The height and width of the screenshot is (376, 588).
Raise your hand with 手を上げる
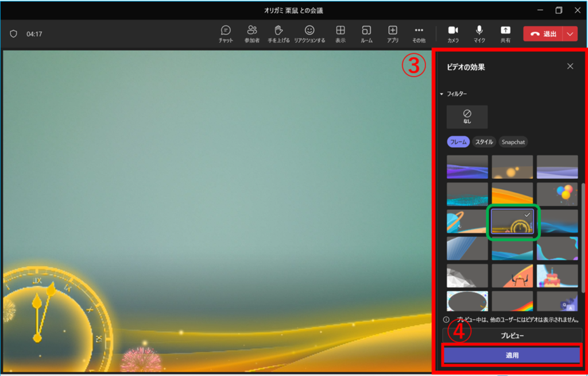(x=279, y=33)
